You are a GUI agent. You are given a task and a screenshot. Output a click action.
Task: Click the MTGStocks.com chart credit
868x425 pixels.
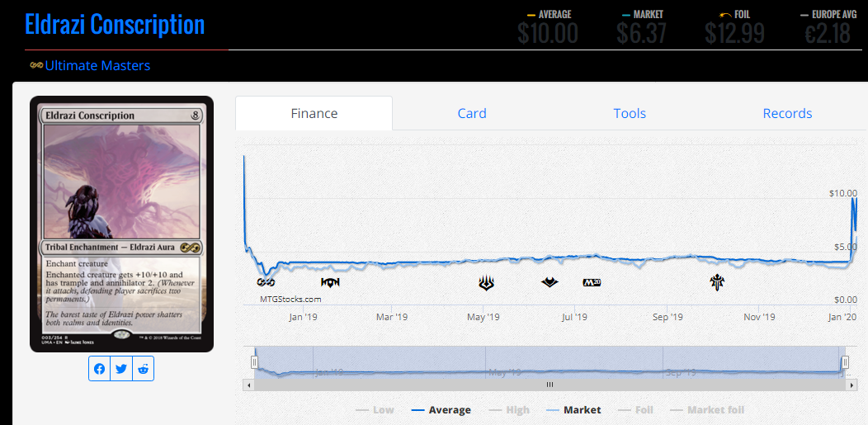pos(290,300)
